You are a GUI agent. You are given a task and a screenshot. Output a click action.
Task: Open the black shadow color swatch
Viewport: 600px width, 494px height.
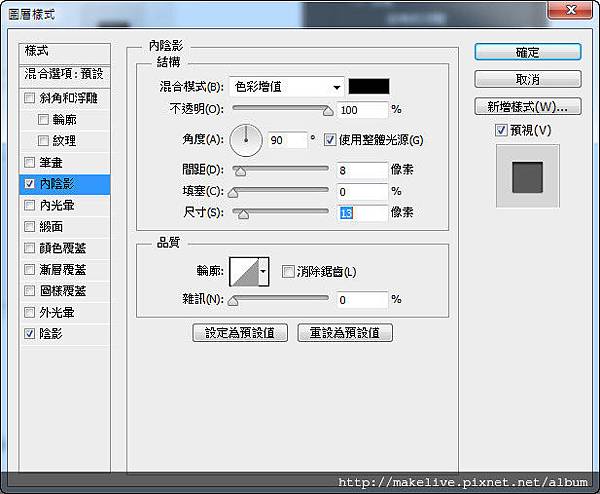(369, 86)
